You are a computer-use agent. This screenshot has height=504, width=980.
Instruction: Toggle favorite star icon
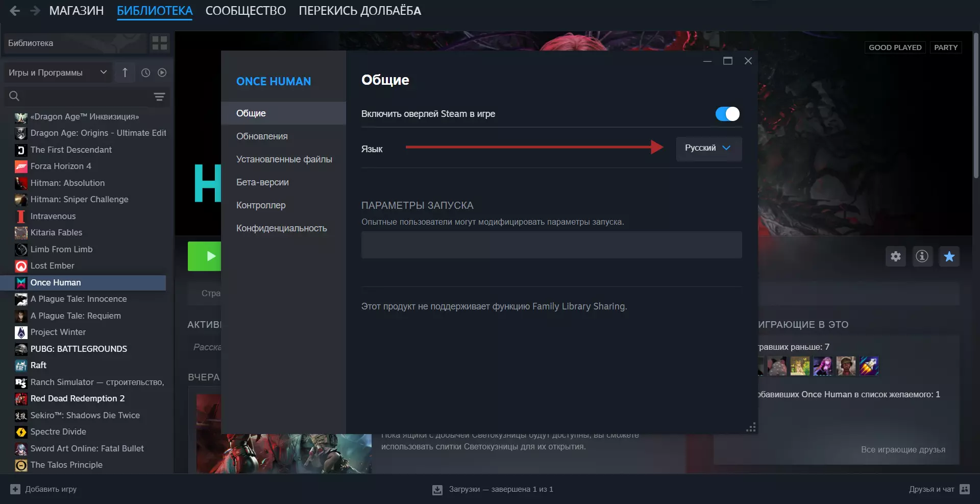(x=949, y=256)
